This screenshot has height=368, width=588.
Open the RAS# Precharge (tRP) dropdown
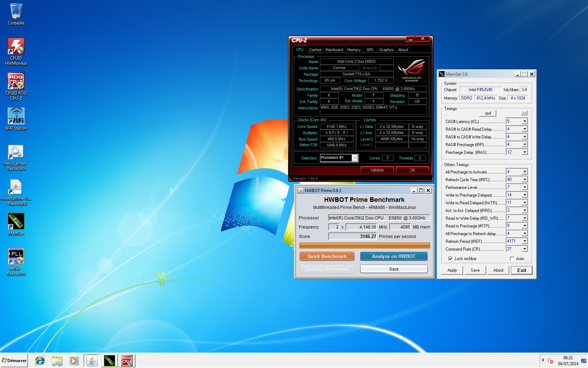pos(525,144)
